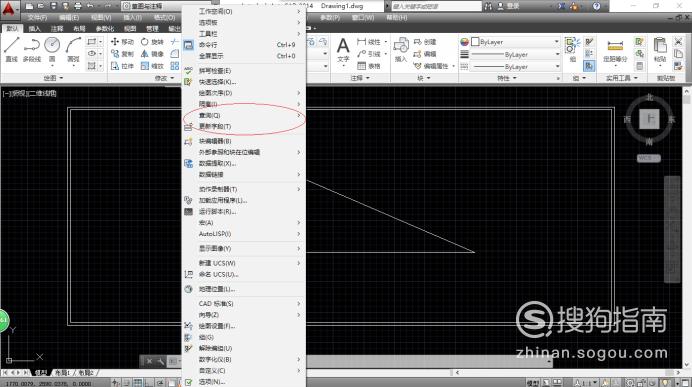
Task: Open the AutoLISP submenu
Action: click(244, 234)
